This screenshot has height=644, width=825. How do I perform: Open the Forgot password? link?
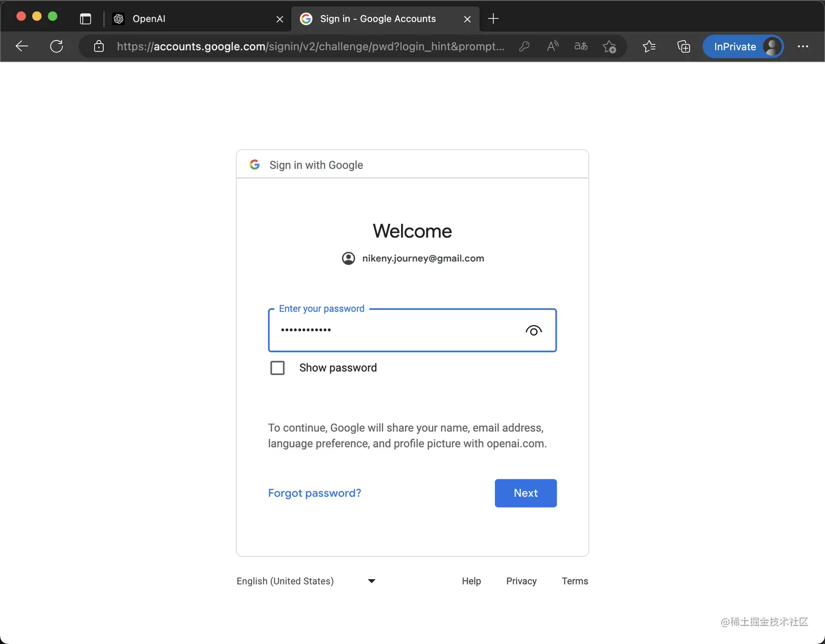(x=314, y=493)
